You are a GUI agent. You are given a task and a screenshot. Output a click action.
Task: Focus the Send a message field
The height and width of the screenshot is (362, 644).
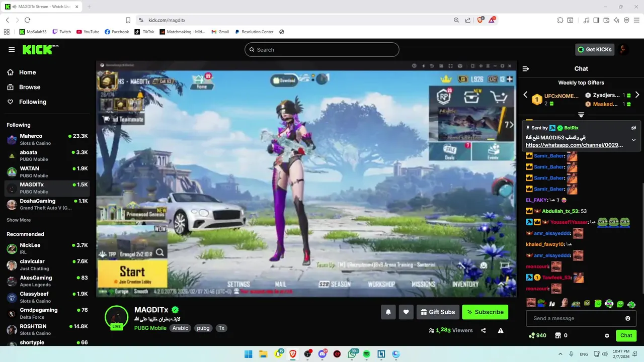[x=581, y=318]
